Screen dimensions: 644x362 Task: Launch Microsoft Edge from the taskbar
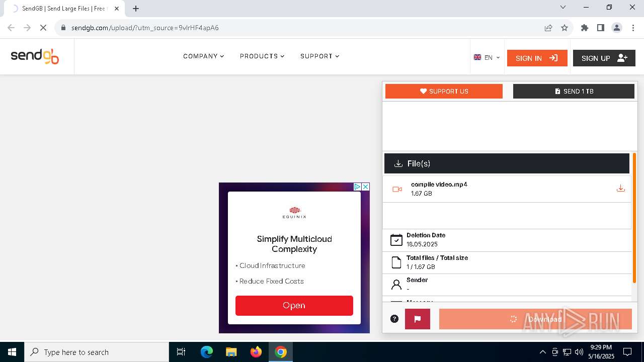point(207,352)
